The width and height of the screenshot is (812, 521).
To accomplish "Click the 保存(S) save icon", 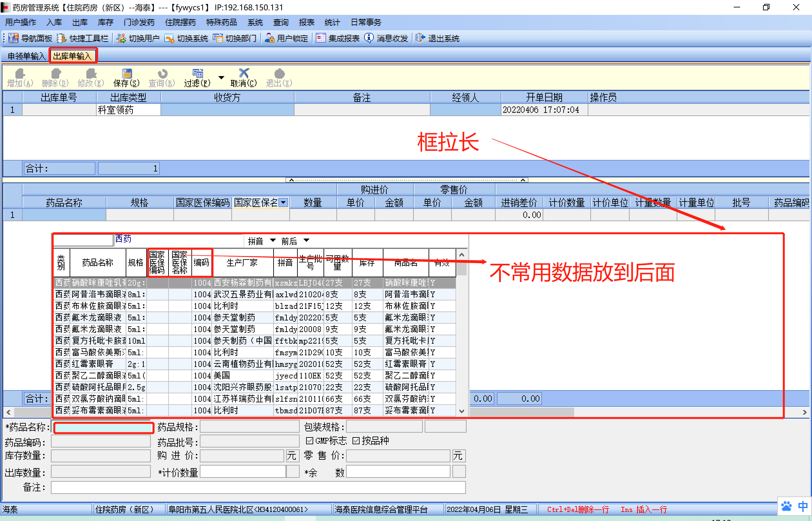I will point(127,74).
